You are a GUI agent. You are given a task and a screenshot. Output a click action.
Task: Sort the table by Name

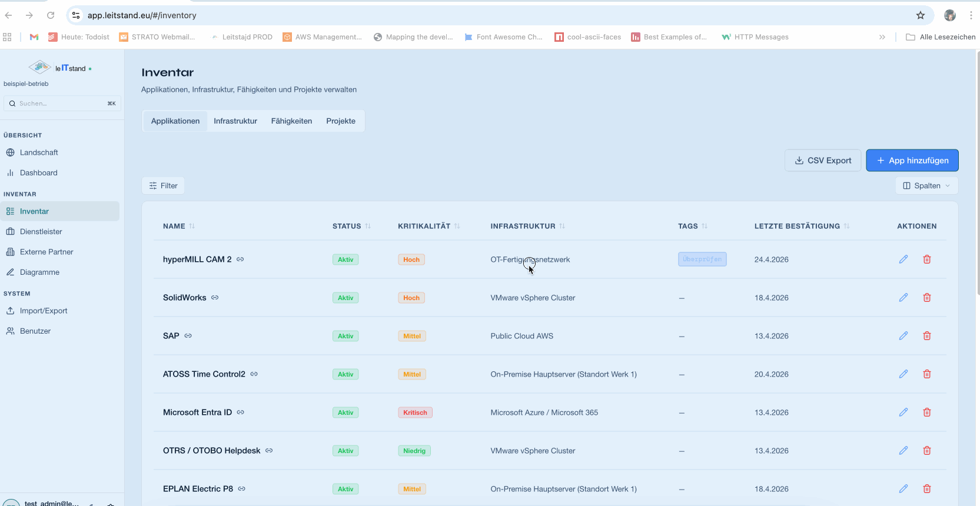point(179,226)
